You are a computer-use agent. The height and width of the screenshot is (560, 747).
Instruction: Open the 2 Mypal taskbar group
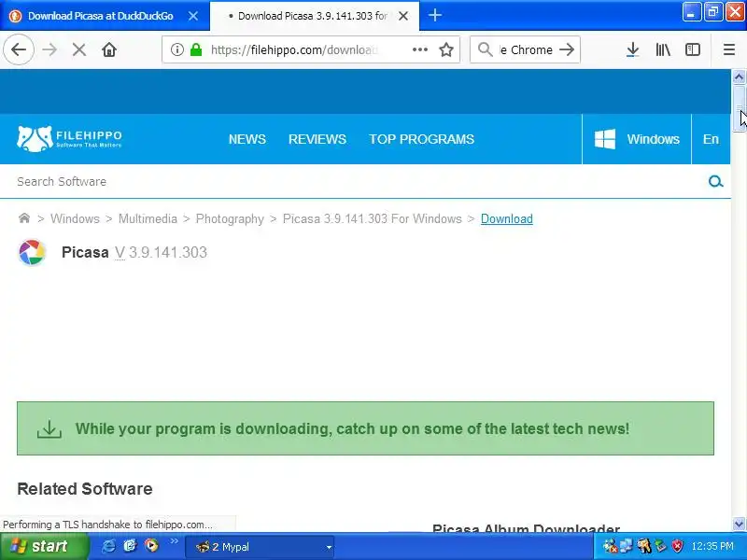click(x=260, y=547)
